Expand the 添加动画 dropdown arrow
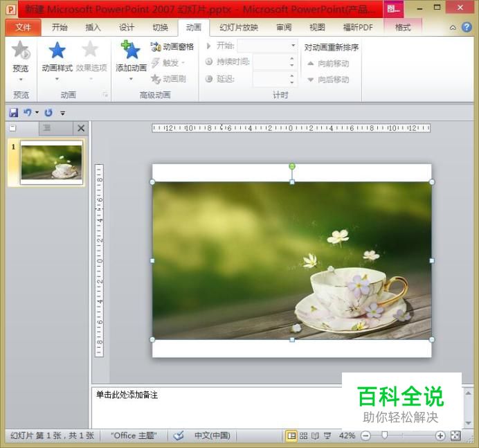This screenshot has width=479, height=448. pos(131,79)
